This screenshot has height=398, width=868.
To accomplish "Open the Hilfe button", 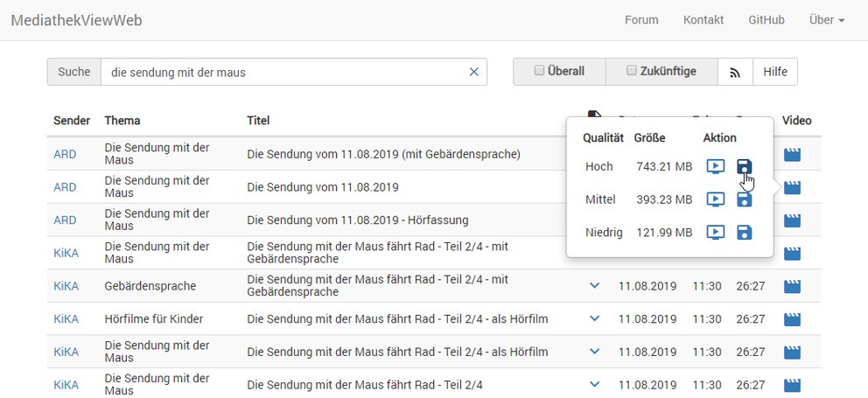I will pyautogui.click(x=775, y=72).
